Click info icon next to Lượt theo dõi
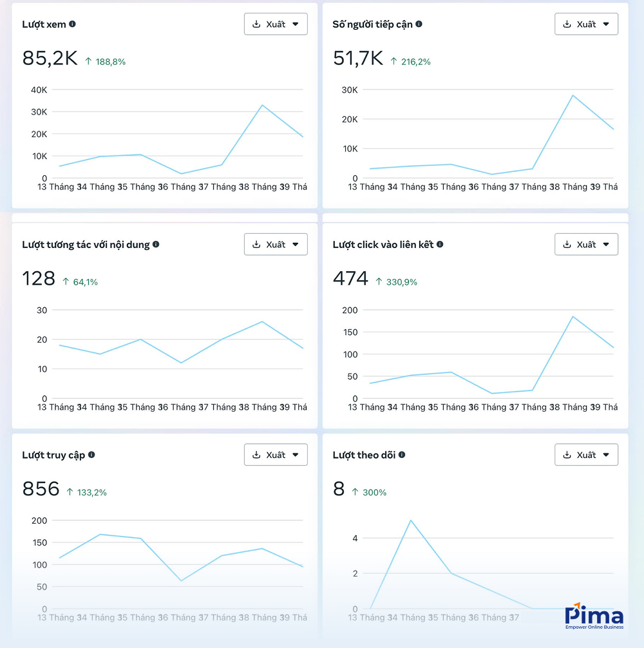644x648 pixels. coord(402,455)
